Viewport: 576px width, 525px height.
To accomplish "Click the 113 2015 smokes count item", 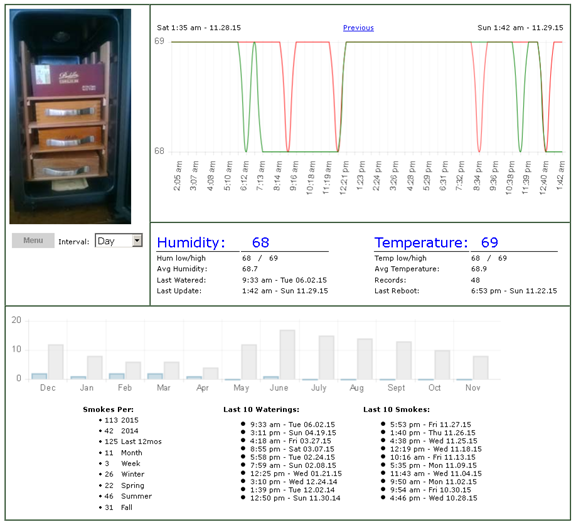I will [x=122, y=420].
